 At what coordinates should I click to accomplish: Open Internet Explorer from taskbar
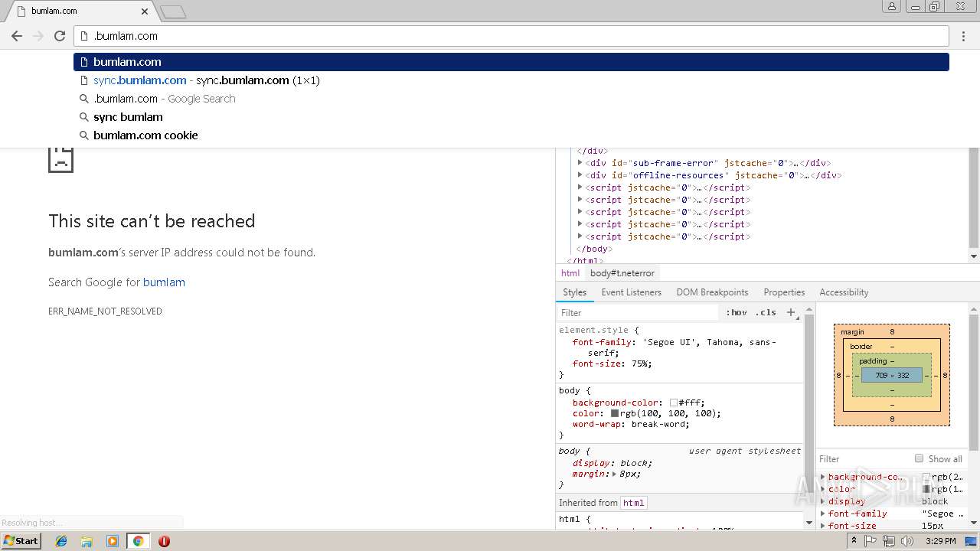[61, 541]
